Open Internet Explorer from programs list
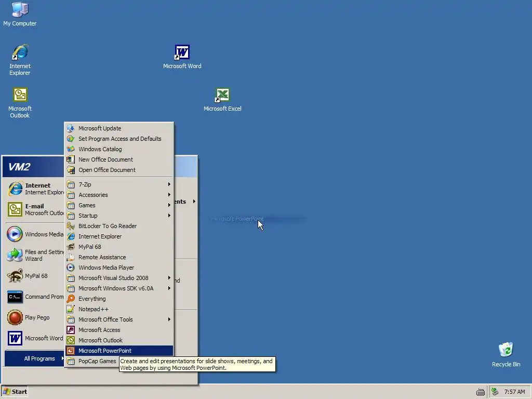The width and height of the screenshot is (532, 399). pyautogui.click(x=119, y=236)
